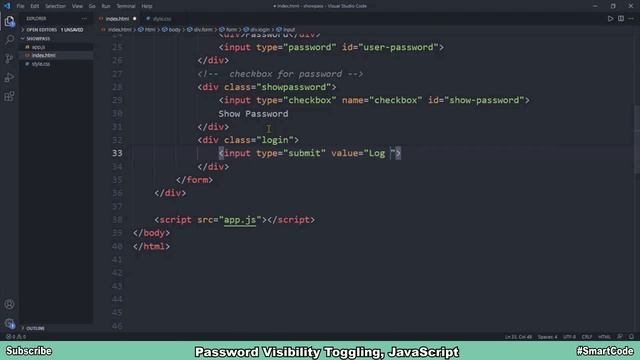Switch to the style.css editor tab
This screenshot has width=640, height=360.
(x=162, y=19)
